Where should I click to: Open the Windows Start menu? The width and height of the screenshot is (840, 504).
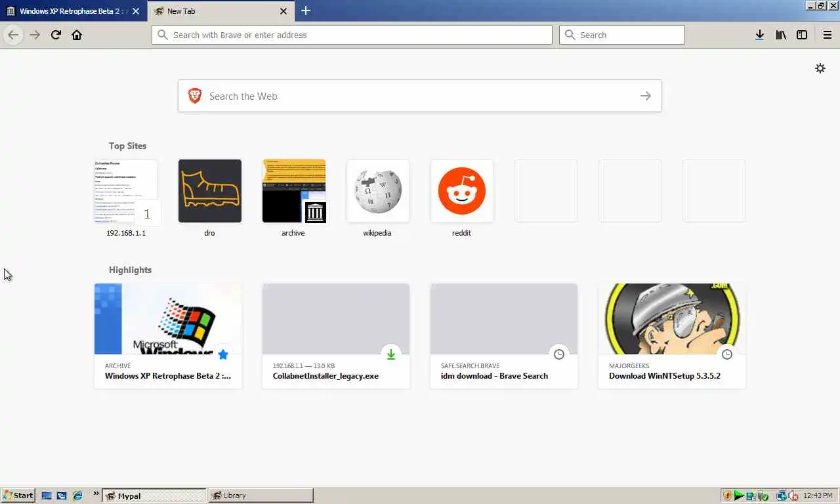point(18,495)
